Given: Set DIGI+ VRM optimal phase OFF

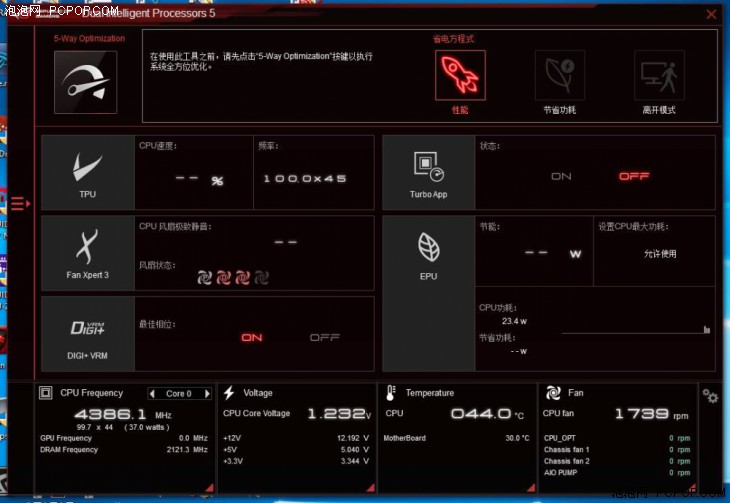Looking at the screenshot, I should tap(325, 337).
